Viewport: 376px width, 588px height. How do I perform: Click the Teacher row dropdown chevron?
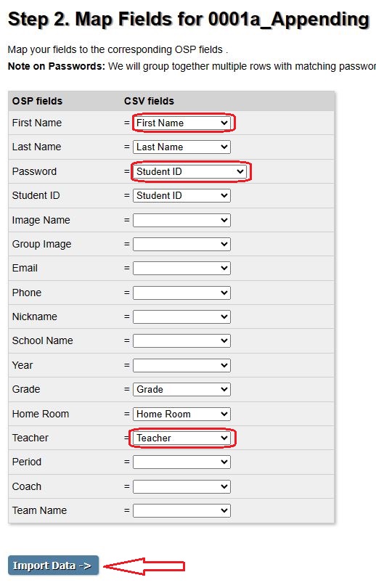click(x=224, y=438)
